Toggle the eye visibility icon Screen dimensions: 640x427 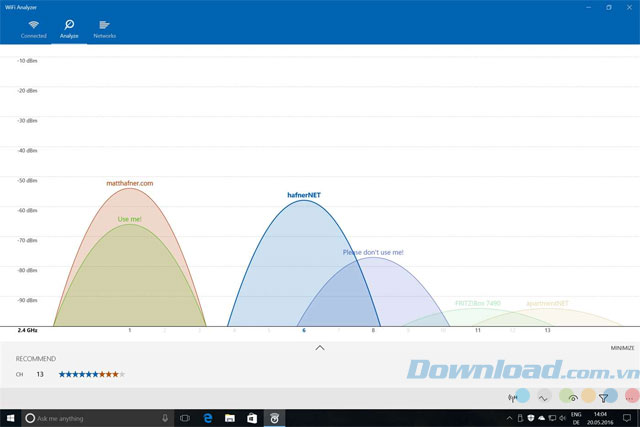(573, 398)
